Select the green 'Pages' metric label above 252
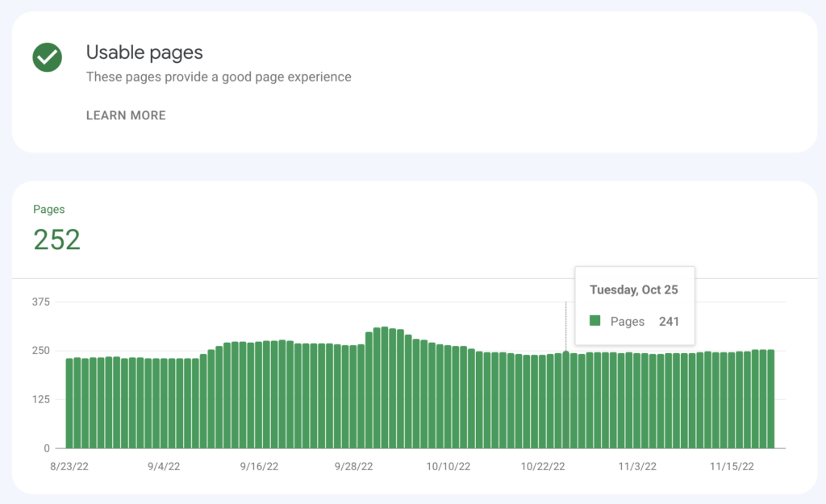 click(49, 209)
